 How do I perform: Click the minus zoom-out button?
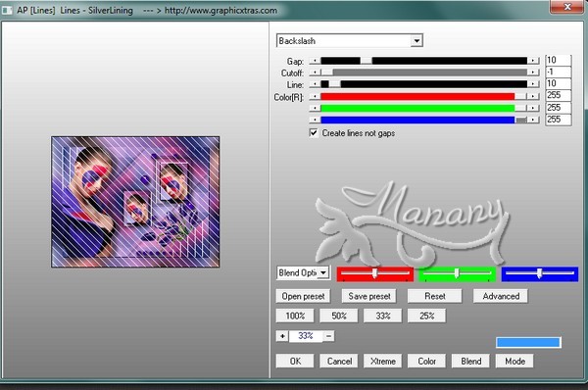pyautogui.click(x=328, y=336)
